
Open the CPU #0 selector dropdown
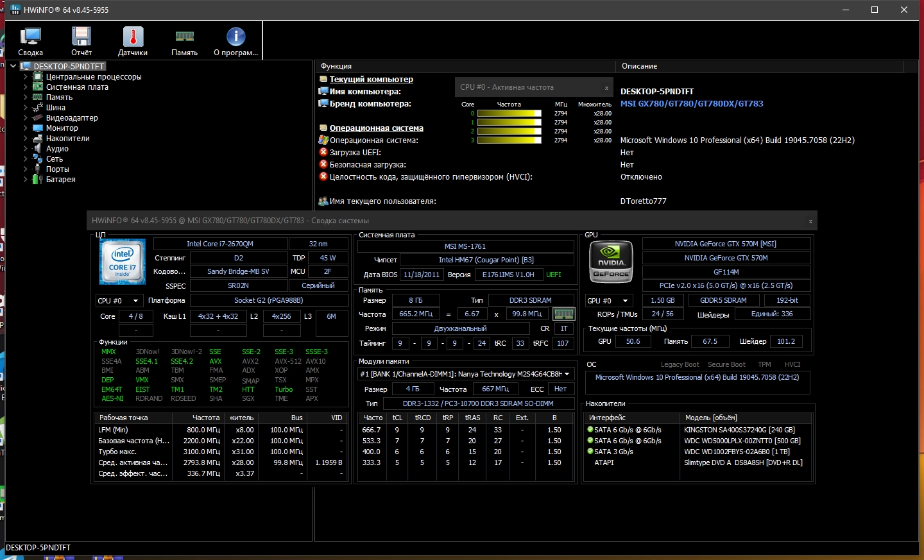(119, 301)
